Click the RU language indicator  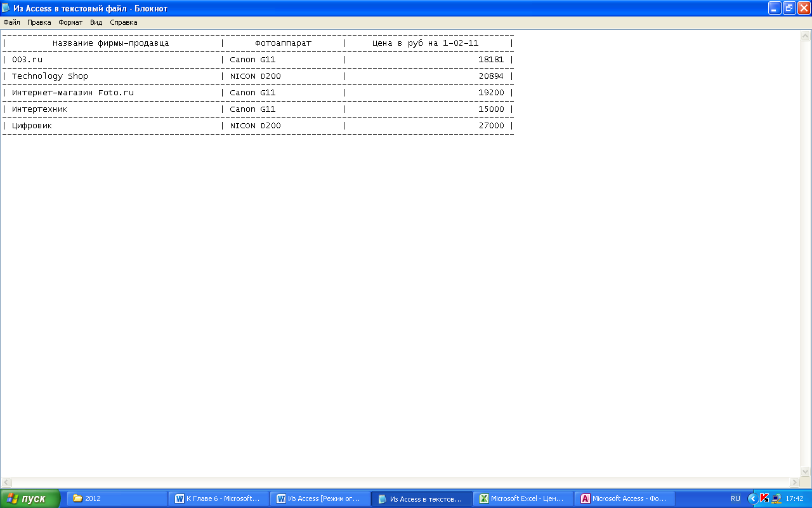(x=735, y=498)
